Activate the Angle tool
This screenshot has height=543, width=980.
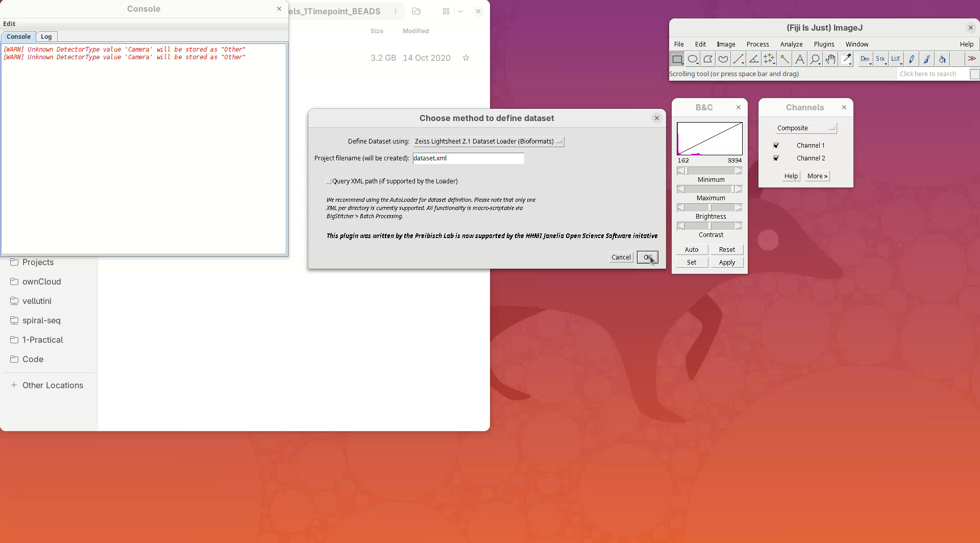pyautogui.click(x=753, y=59)
